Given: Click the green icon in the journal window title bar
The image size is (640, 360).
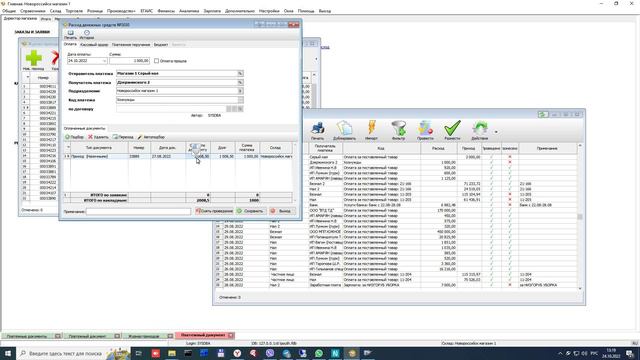Looking at the screenshot, I should click(x=542, y=115).
